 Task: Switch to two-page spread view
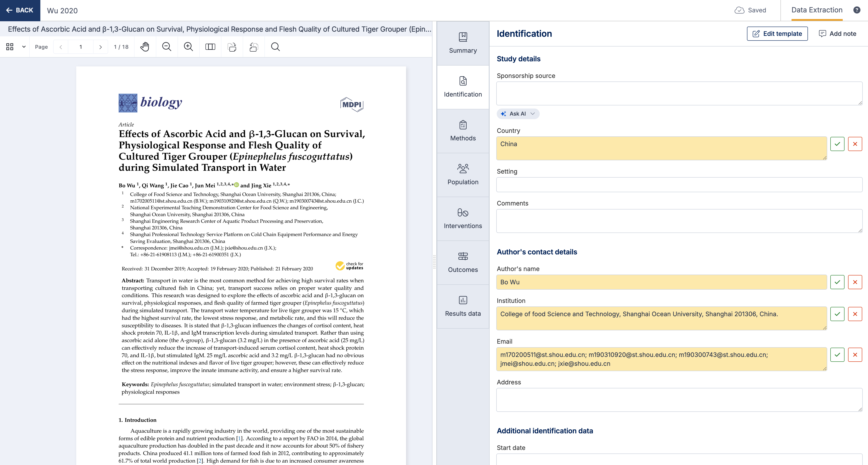[210, 47]
